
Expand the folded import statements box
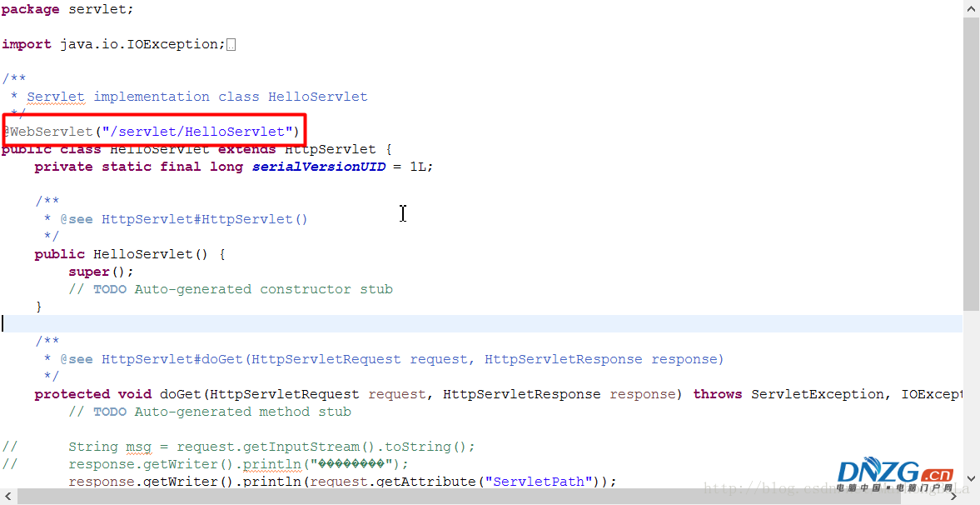coord(231,45)
